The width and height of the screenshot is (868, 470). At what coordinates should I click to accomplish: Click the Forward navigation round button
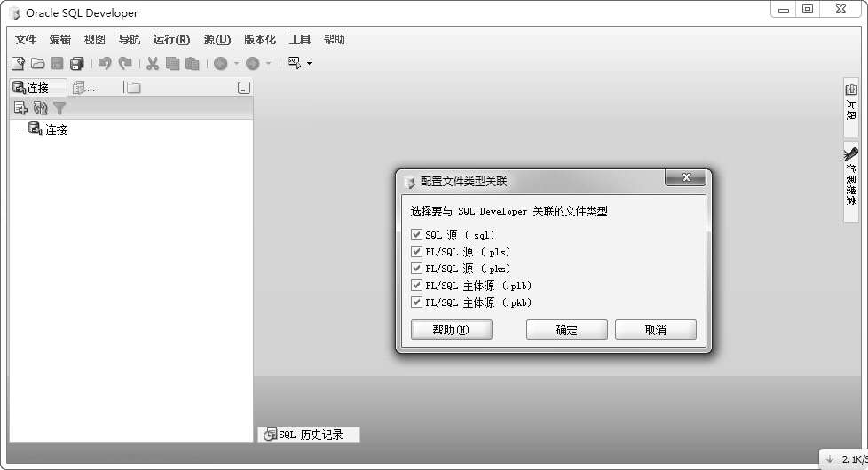click(253, 64)
